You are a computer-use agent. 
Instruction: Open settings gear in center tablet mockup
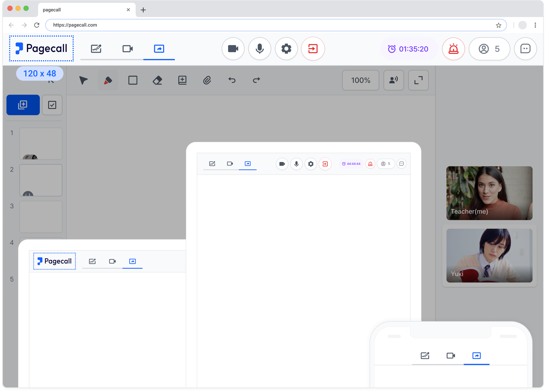point(311,164)
